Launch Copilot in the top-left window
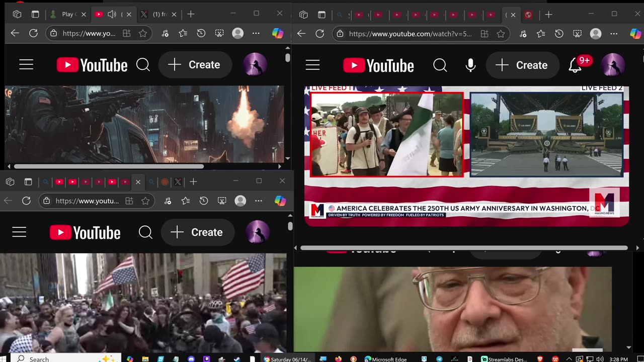The image size is (644, 362). tap(278, 33)
